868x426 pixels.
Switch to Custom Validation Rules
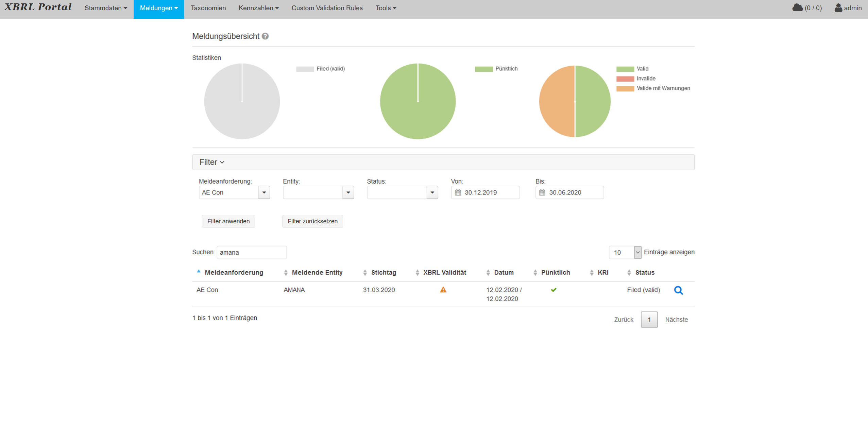(x=327, y=7)
